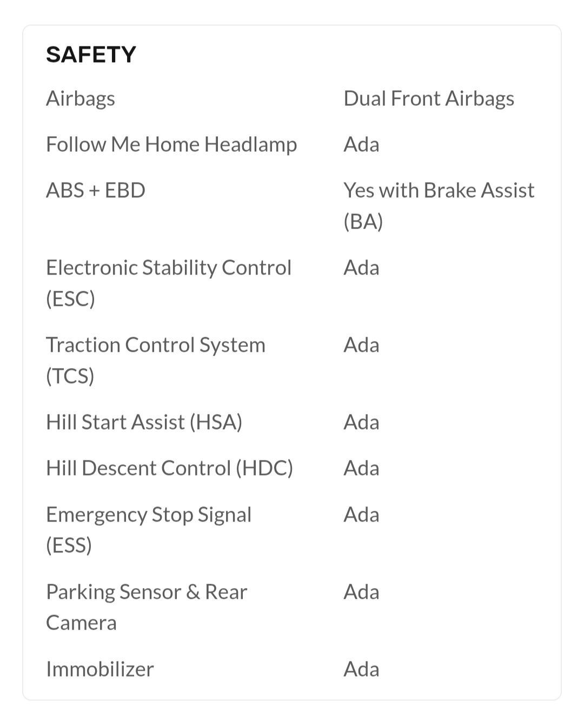
Task: Tap the Follow Me Home Headlamp label
Action: [x=171, y=144]
